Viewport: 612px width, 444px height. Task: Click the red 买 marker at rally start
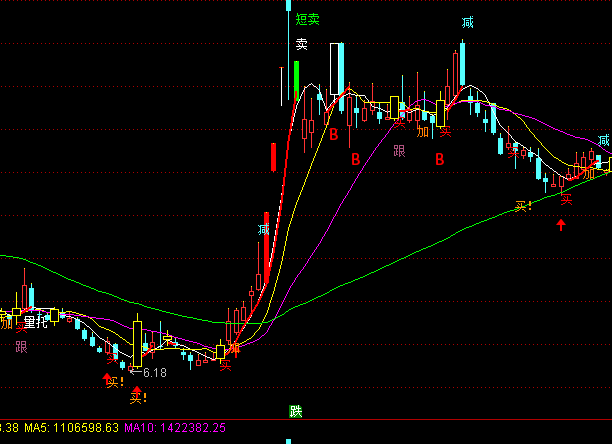226,365
